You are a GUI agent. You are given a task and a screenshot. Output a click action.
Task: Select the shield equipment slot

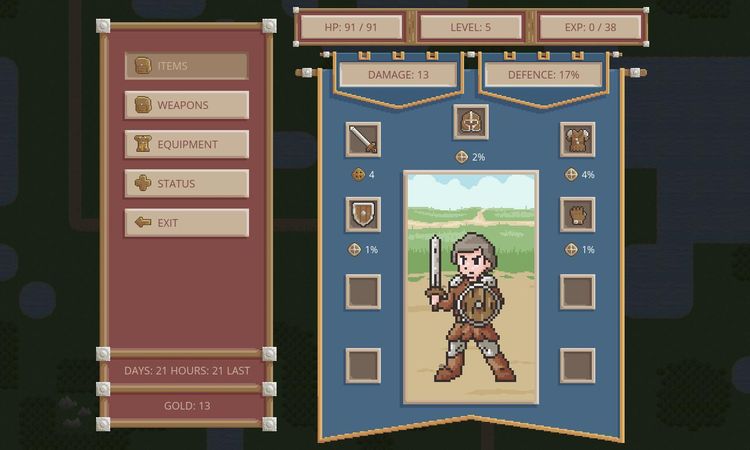(362, 214)
